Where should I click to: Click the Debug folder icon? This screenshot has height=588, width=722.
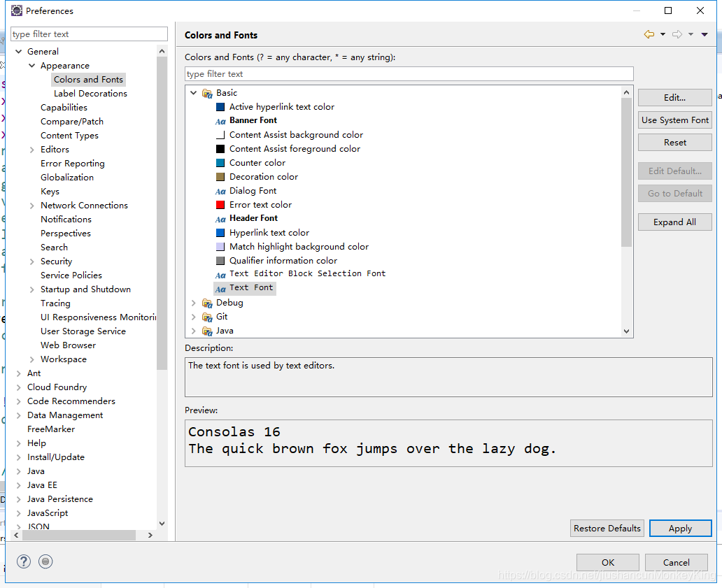click(207, 303)
